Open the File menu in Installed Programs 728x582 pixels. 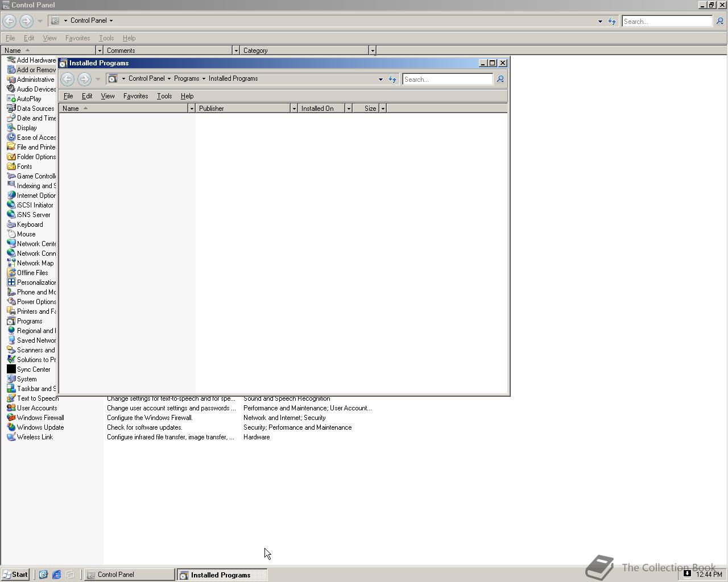[x=68, y=96]
